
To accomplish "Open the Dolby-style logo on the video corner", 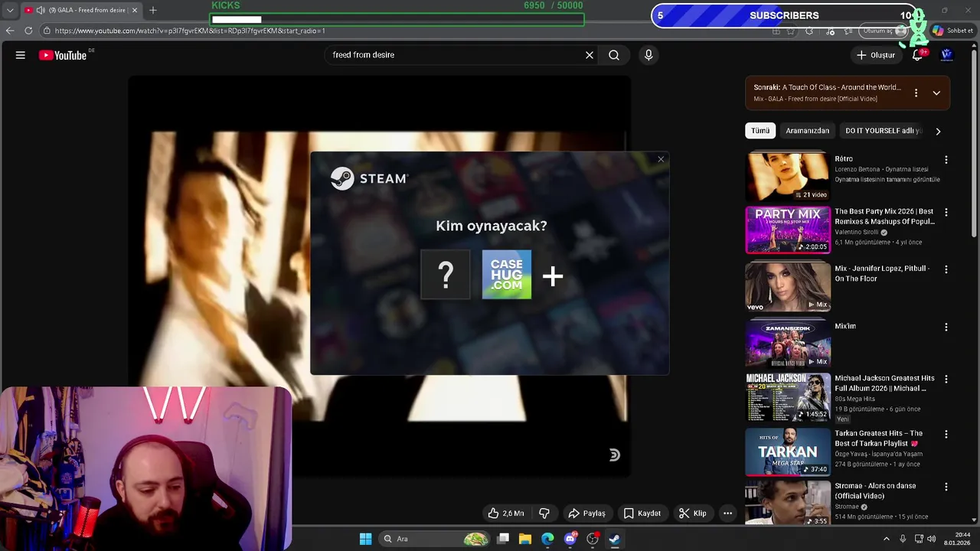I will click(614, 455).
